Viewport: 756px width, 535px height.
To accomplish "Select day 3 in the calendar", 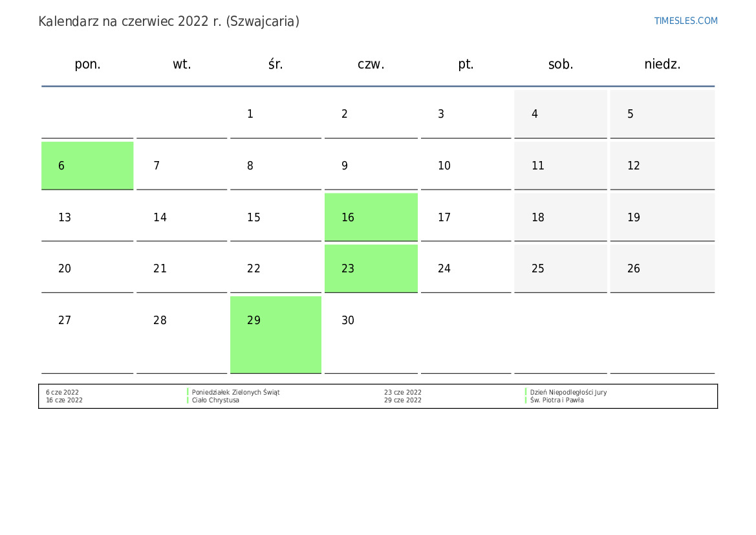I will tap(466, 114).
